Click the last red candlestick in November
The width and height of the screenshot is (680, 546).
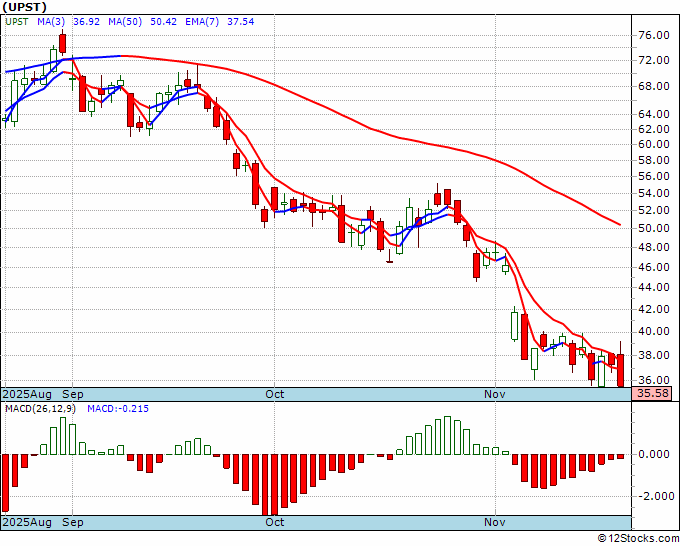pos(621,370)
